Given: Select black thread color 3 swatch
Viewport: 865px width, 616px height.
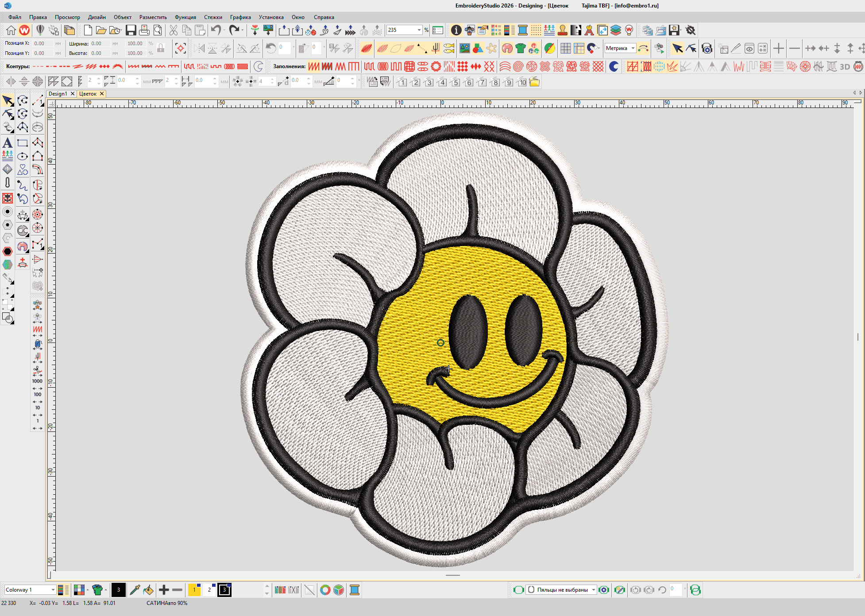Looking at the screenshot, I should [x=224, y=590].
